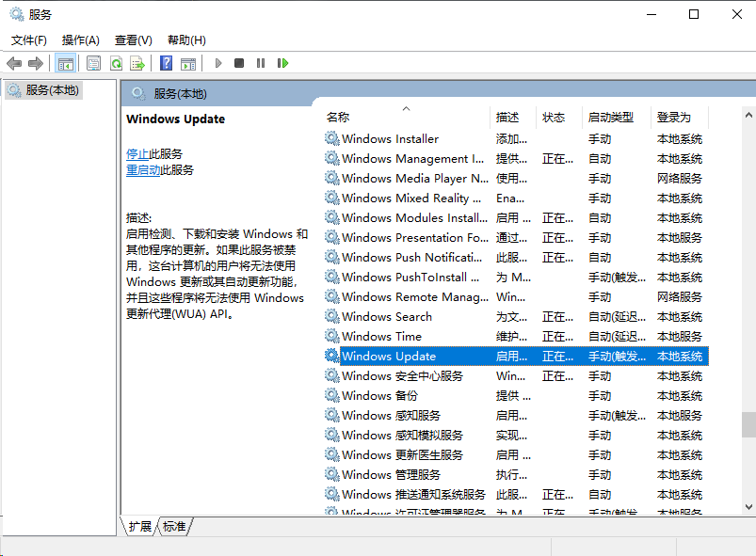Click the scrollbar up arrow
756x556 pixels.
(x=748, y=115)
